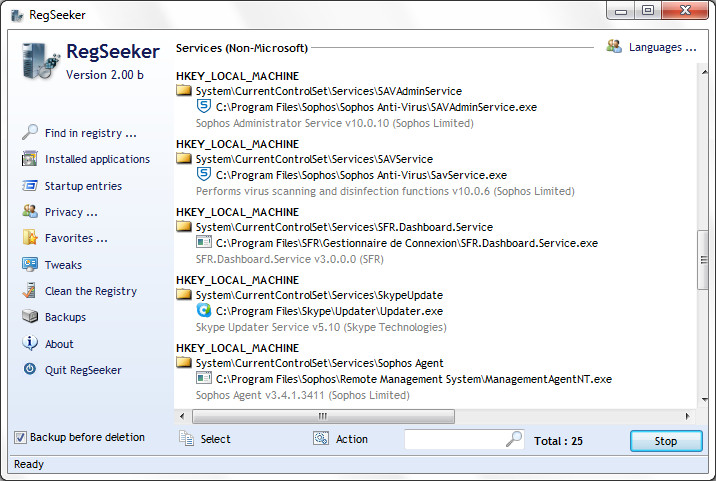Image resolution: width=716 pixels, height=481 pixels.
Task: Click the horizontal scroll left arrow
Action: coord(182,416)
